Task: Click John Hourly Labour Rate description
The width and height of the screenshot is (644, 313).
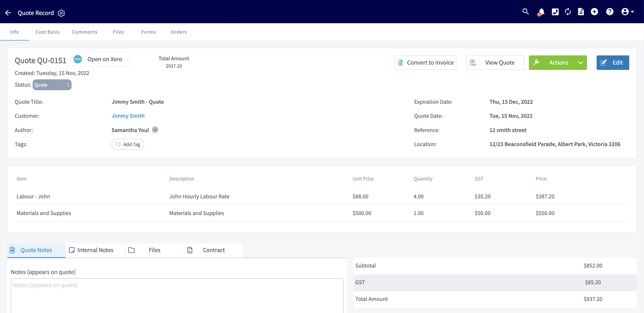Action: (199, 196)
